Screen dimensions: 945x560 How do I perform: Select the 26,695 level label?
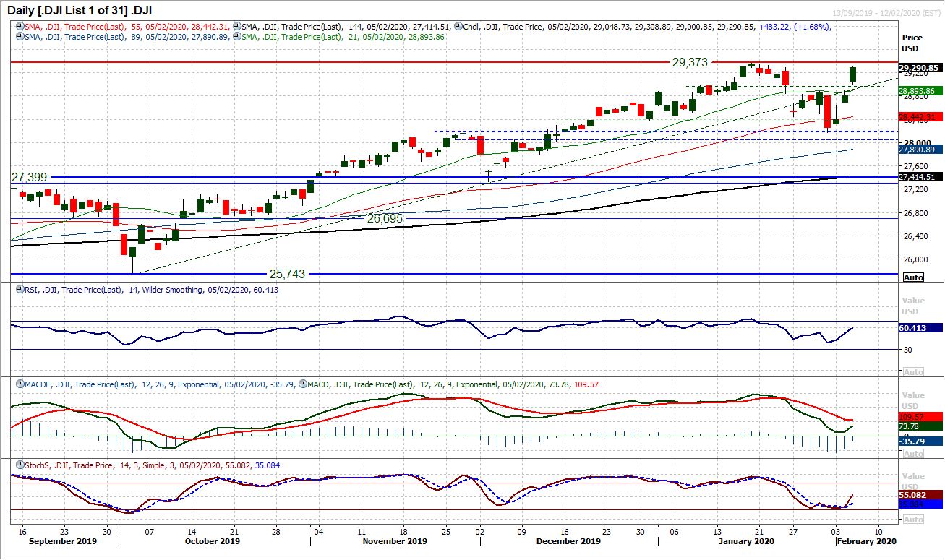384,218
